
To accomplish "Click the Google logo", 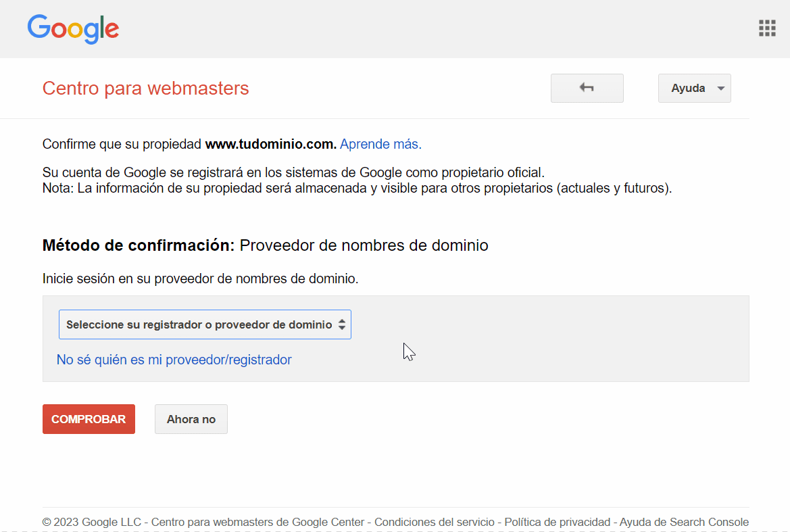I will (73, 29).
